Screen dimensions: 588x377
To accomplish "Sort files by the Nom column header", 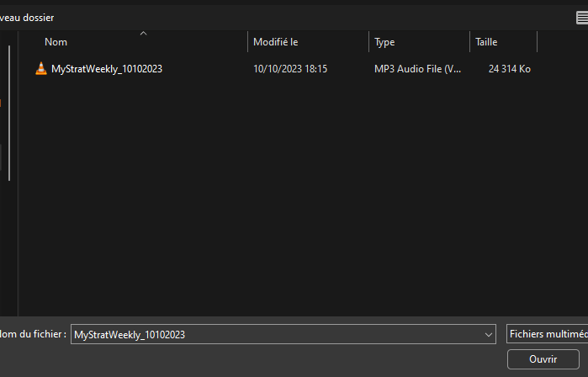I will click(56, 42).
